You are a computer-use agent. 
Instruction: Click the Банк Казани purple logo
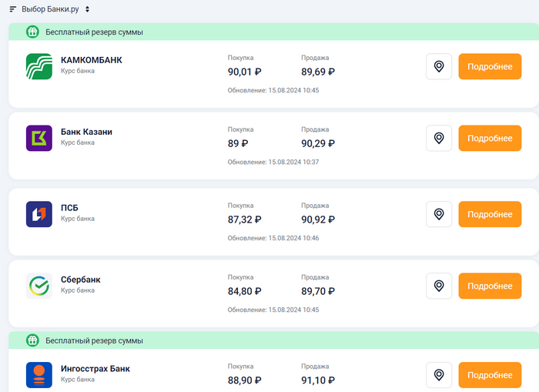(39, 138)
